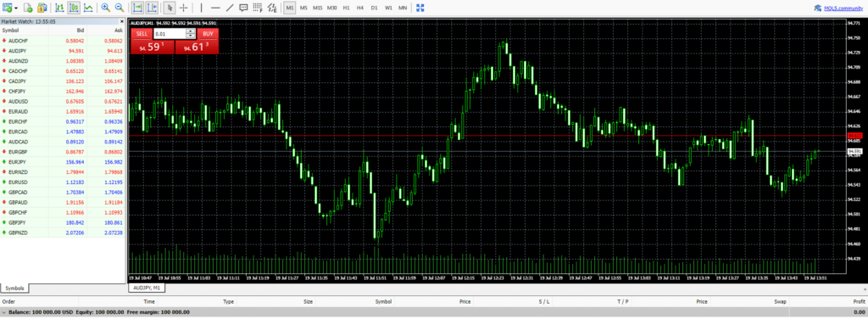Switch to line chart view icon
The height and width of the screenshot is (319, 868).
click(87, 8)
